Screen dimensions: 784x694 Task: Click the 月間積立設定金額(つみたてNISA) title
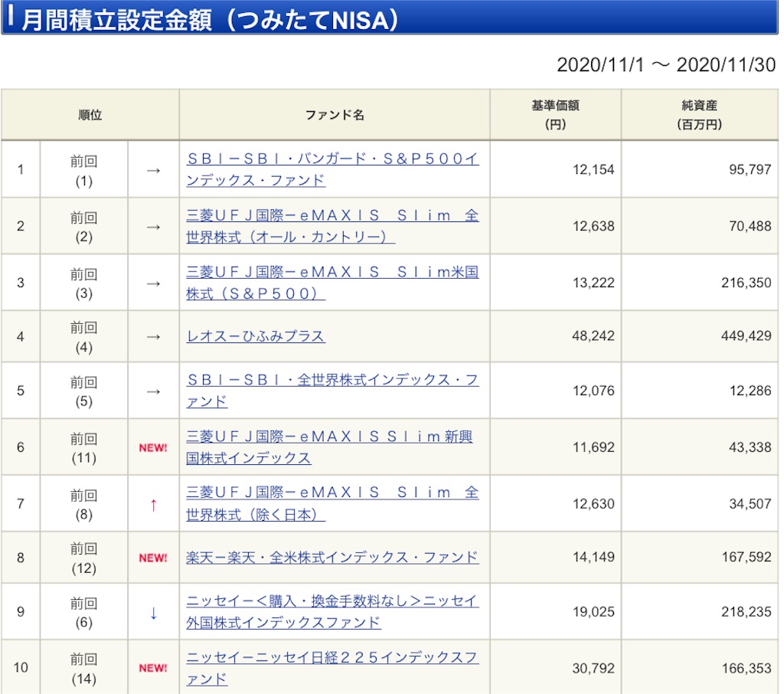[x=210, y=21]
